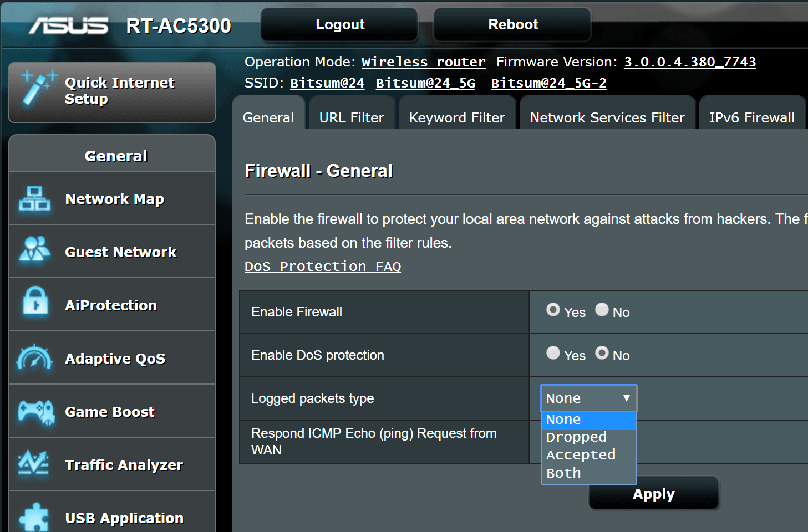Go to the IPv6 Firewall tab
The width and height of the screenshot is (808, 532).
(752, 113)
